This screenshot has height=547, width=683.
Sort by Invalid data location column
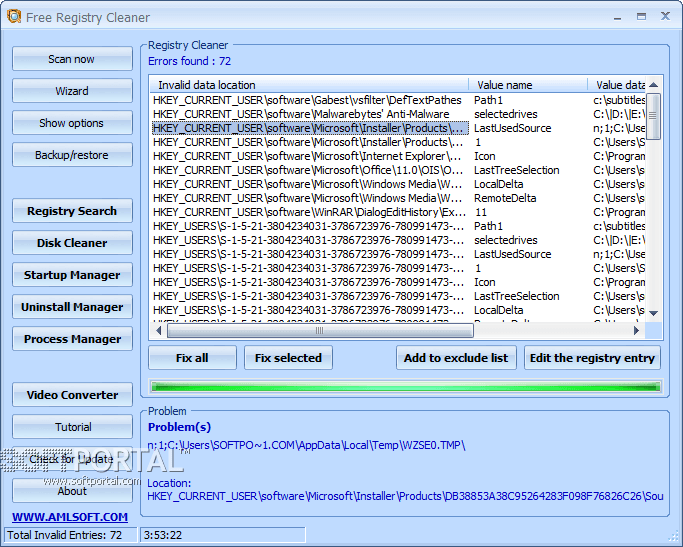[309, 84]
